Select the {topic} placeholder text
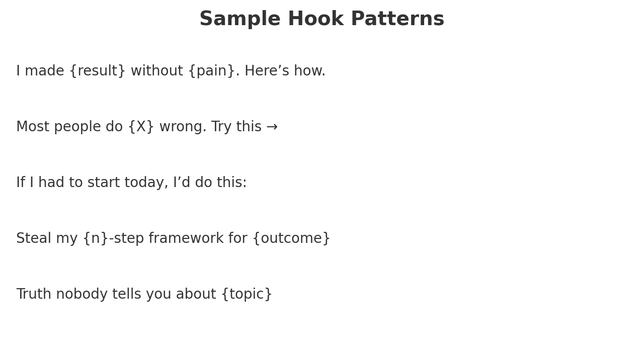 pyautogui.click(x=247, y=294)
